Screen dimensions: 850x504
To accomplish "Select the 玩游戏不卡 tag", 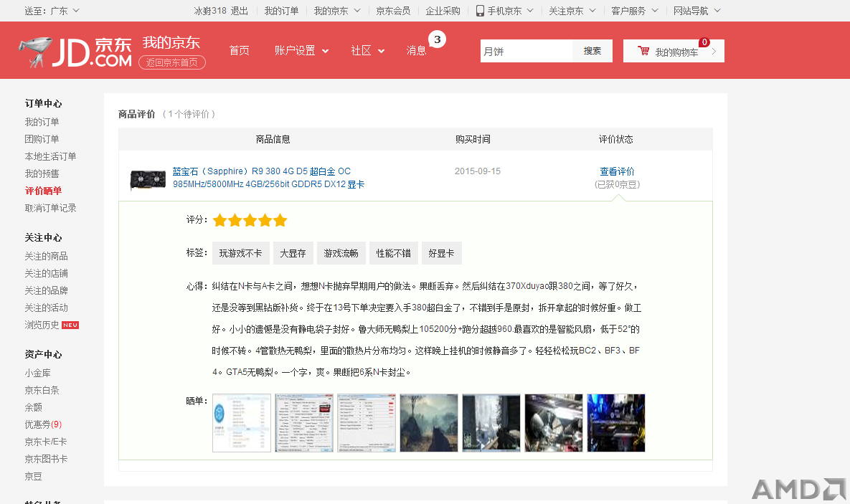I will [x=241, y=253].
